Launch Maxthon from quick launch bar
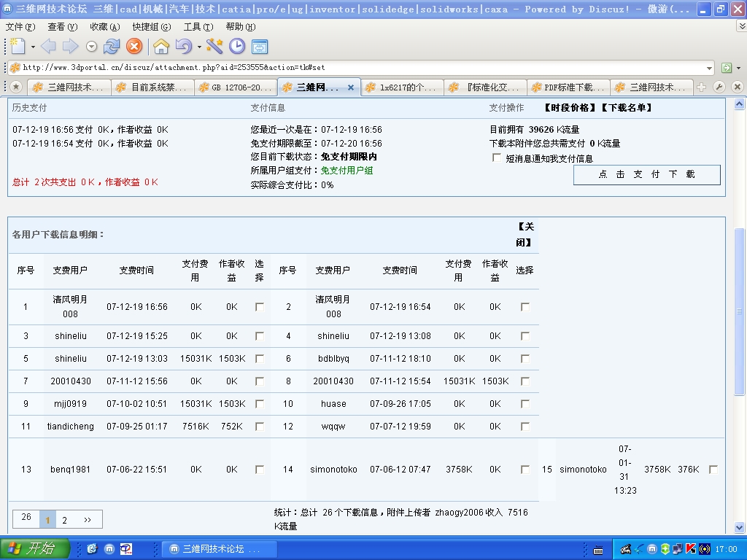The image size is (747, 560). click(109, 548)
